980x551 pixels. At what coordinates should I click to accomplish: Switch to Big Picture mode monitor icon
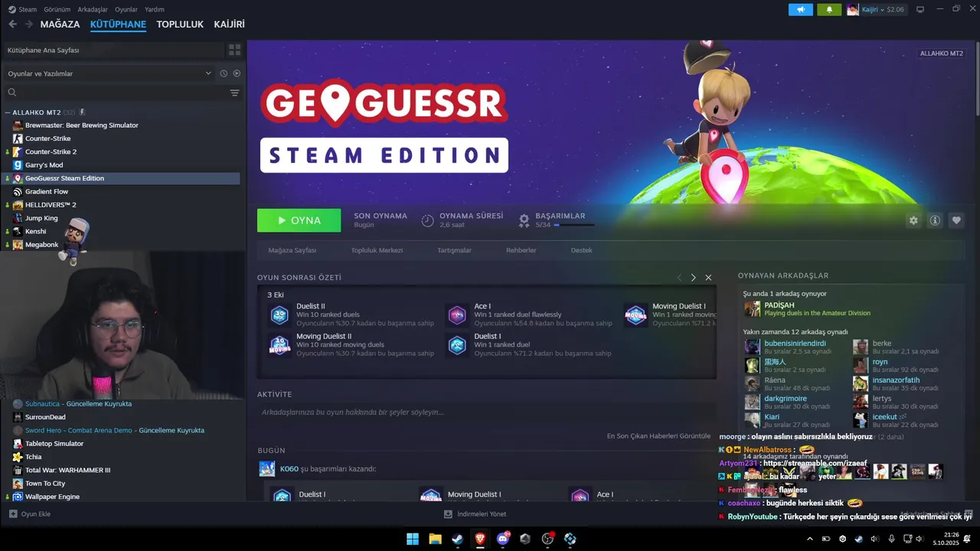(920, 9)
